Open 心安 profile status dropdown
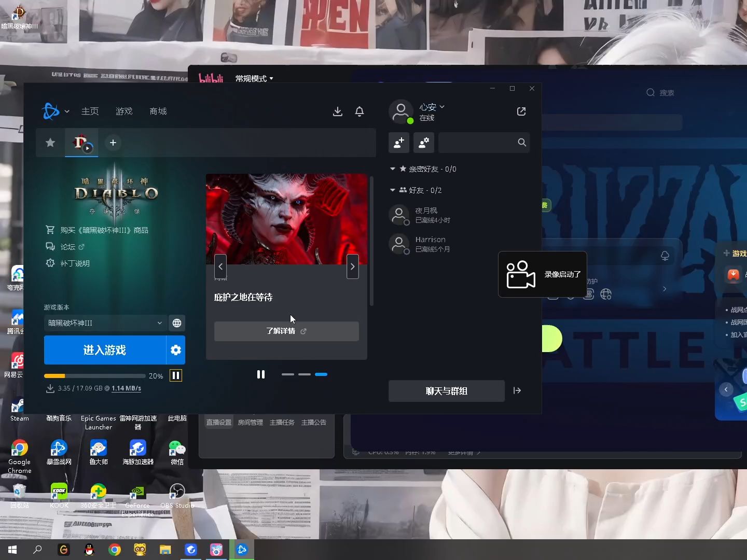The height and width of the screenshot is (560, 747). pyautogui.click(x=432, y=107)
